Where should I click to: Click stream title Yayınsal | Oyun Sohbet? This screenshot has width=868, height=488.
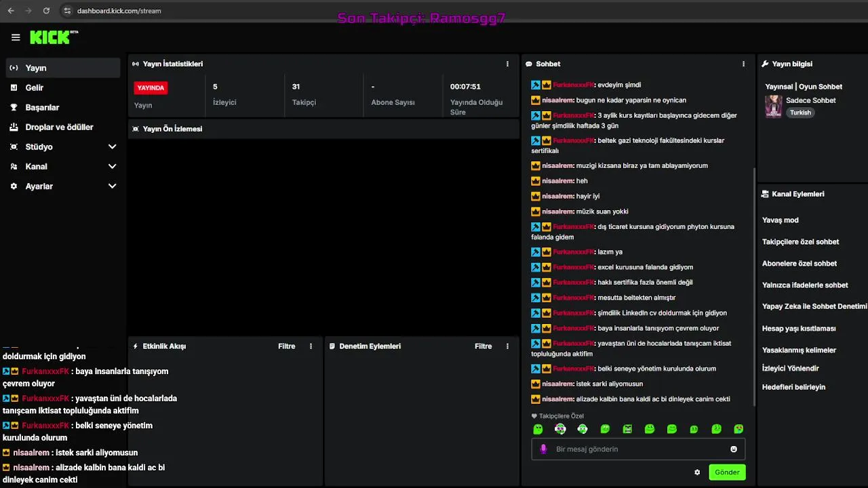tap(804, 87)
